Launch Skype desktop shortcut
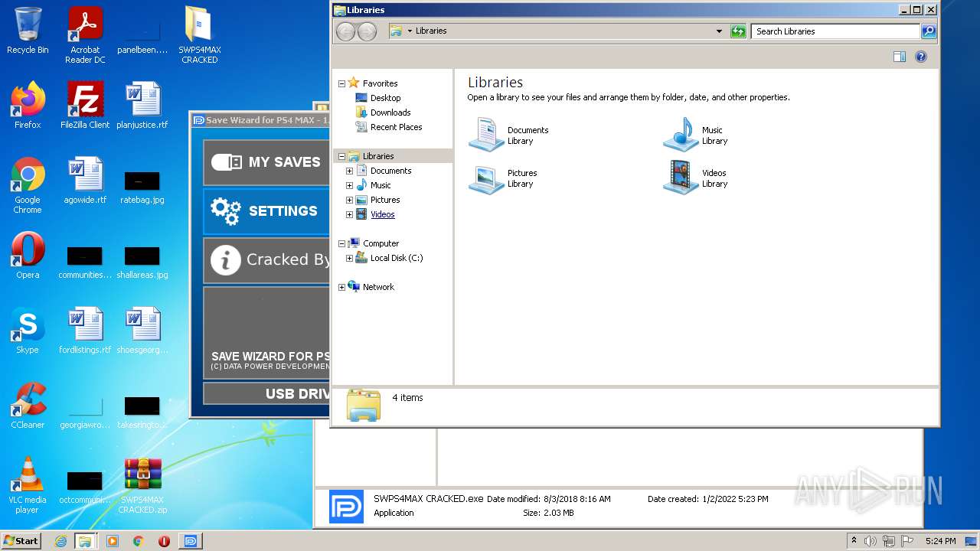 28,331
